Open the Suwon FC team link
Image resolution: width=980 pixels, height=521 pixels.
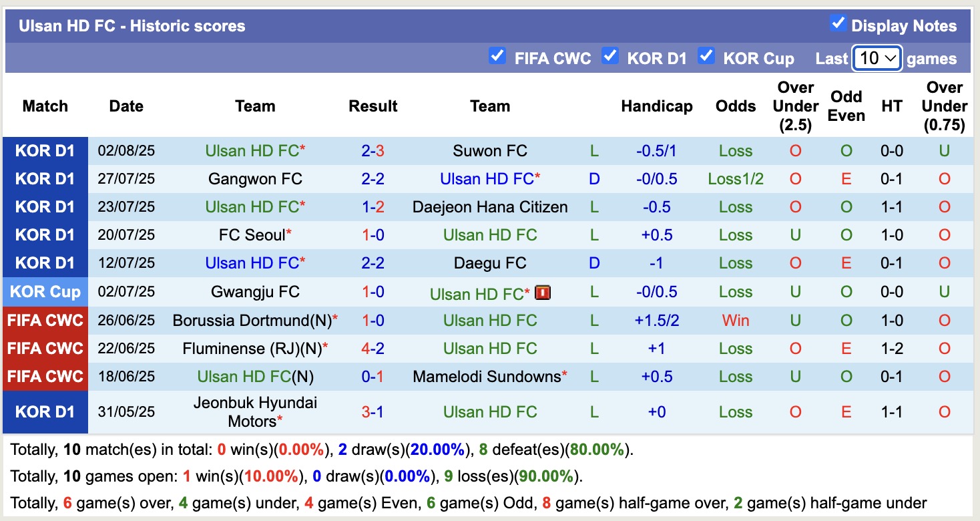pos(489,151)
